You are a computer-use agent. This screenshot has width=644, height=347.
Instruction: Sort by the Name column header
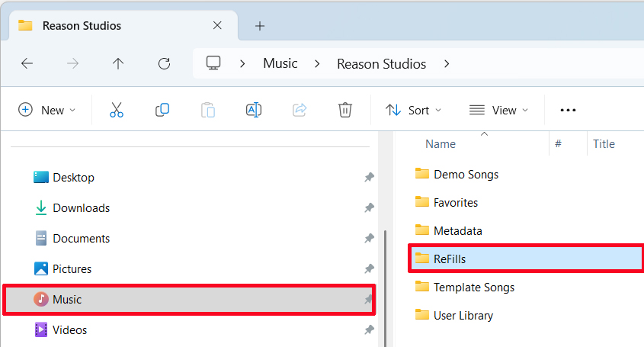441,144
